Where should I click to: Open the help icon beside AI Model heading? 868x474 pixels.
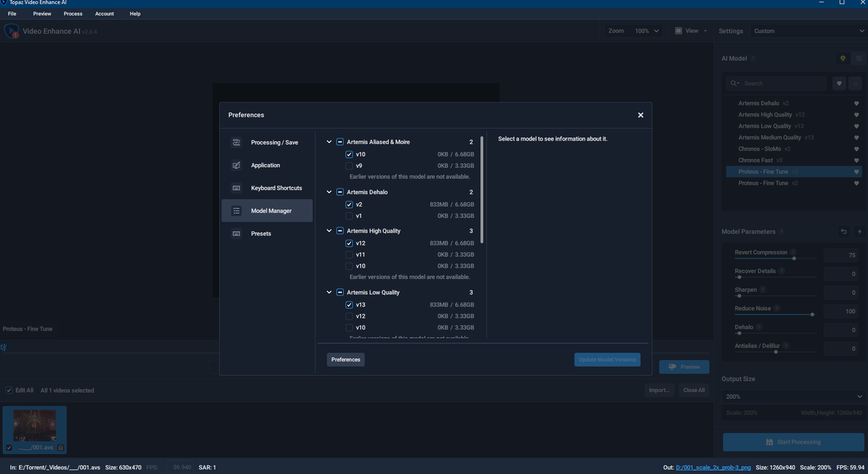pos(753,59)
